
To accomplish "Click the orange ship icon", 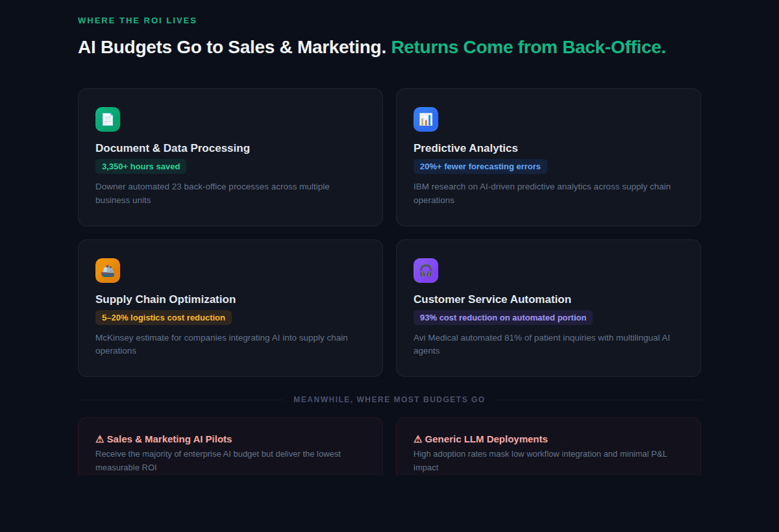I will (108, 271).
